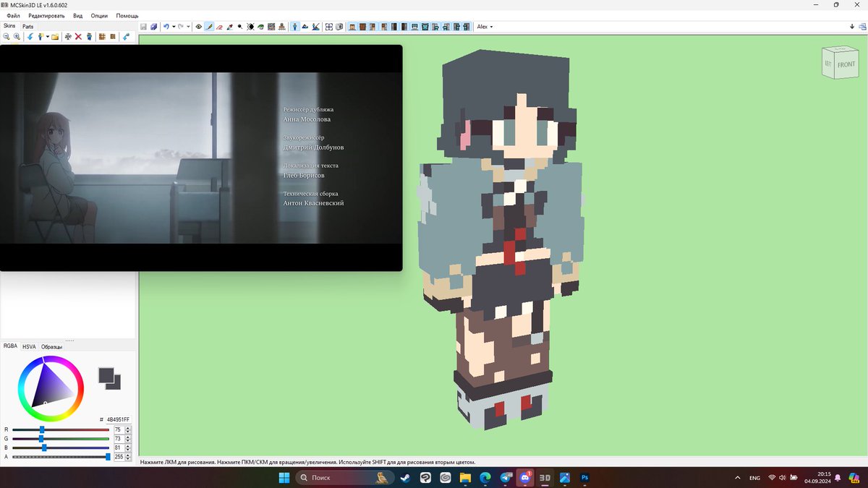
Task: Switch to the HSVA color tab
Action: click(29, 346)
